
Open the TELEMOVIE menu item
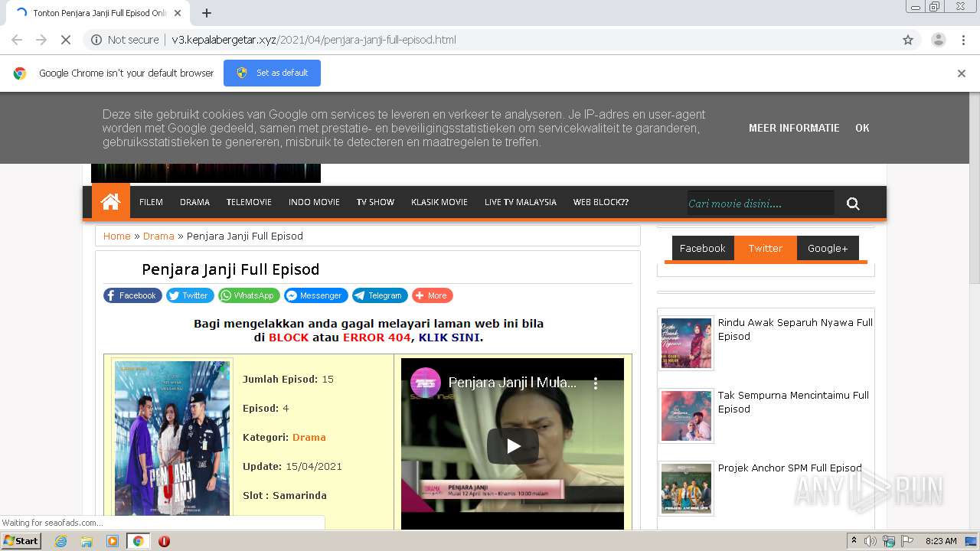(249, 202)
